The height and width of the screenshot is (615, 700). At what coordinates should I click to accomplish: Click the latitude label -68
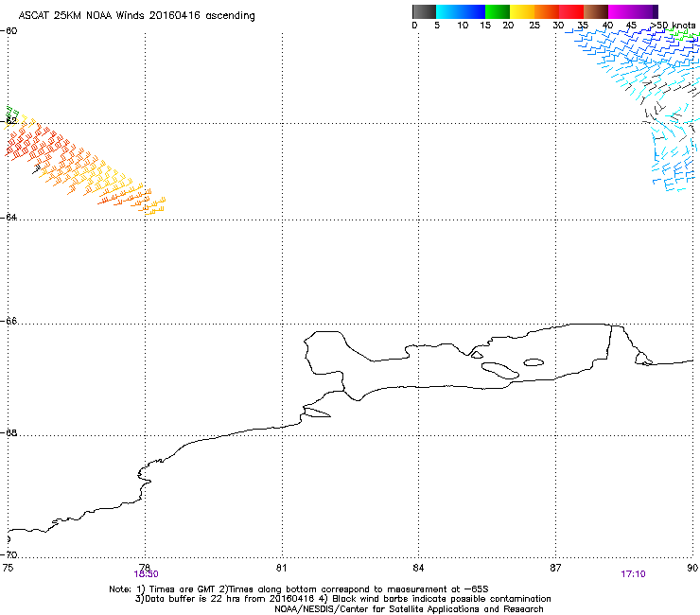(9, 432)
